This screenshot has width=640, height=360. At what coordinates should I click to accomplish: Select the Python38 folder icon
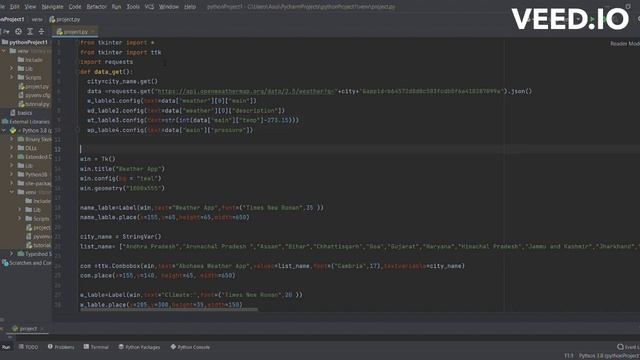point(20,174)
